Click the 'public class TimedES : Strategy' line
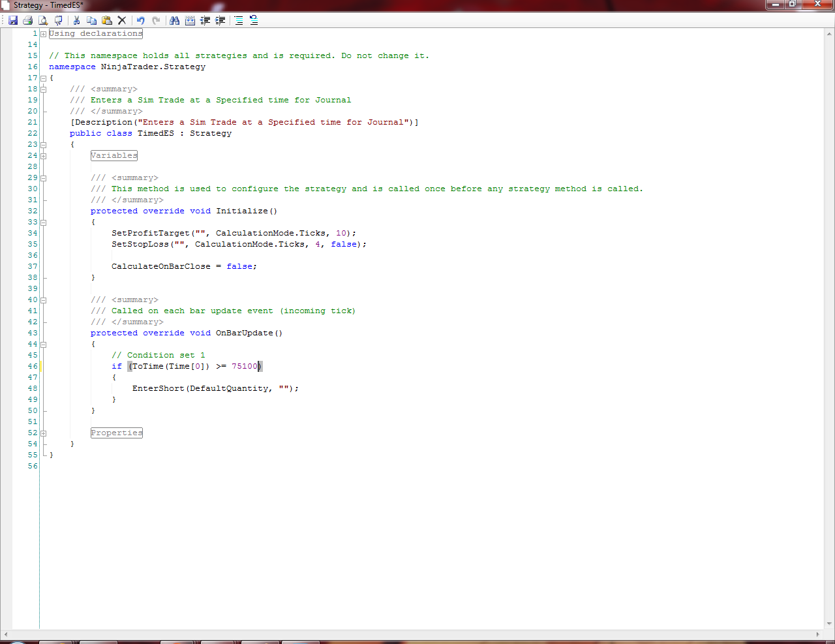The image size is (835, 644). tap(151, 134)
